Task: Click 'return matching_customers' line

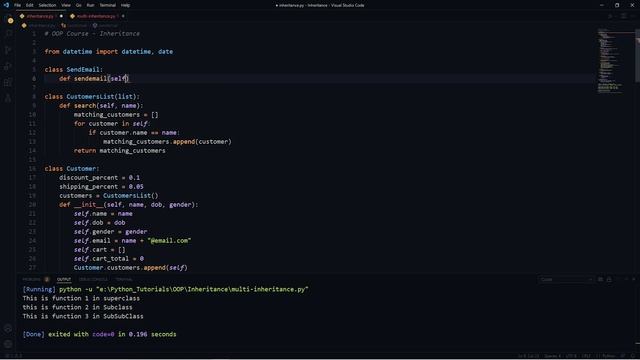Action: point(120,151)
